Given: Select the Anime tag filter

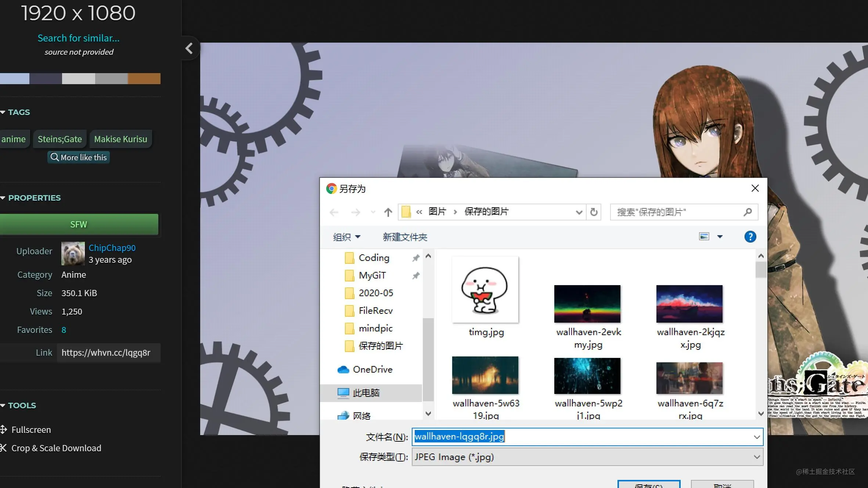Looking at the screenshot, I should (14, 139).
